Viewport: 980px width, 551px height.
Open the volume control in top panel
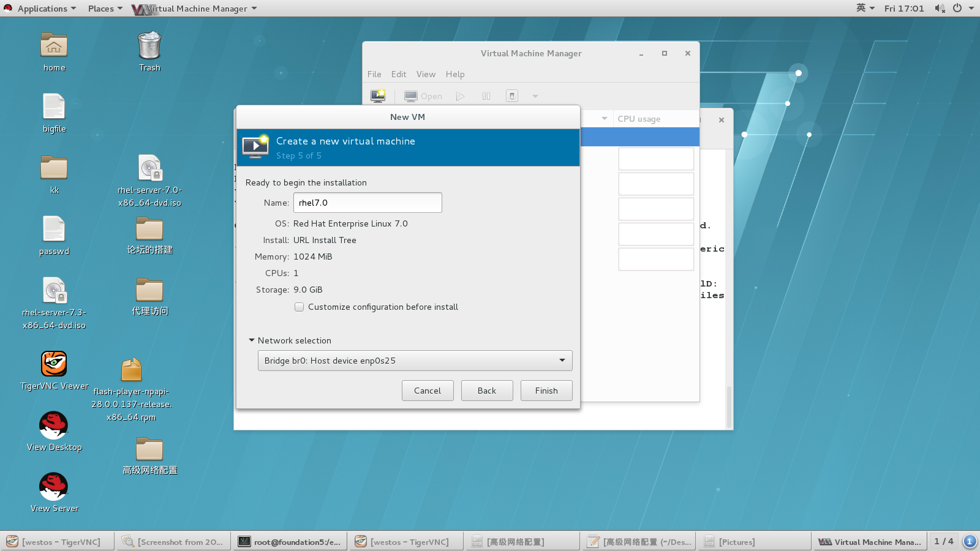(940, 8)
